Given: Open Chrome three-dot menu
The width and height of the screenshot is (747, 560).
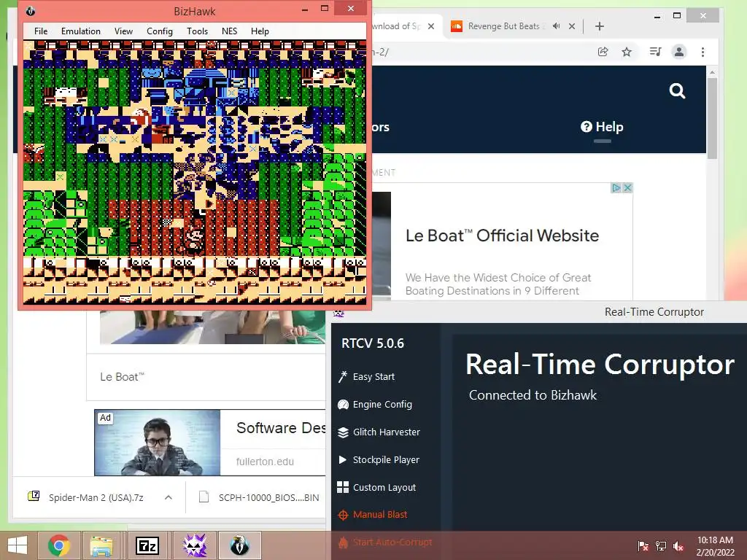Looking at the screenshot, I should (703, 52).
